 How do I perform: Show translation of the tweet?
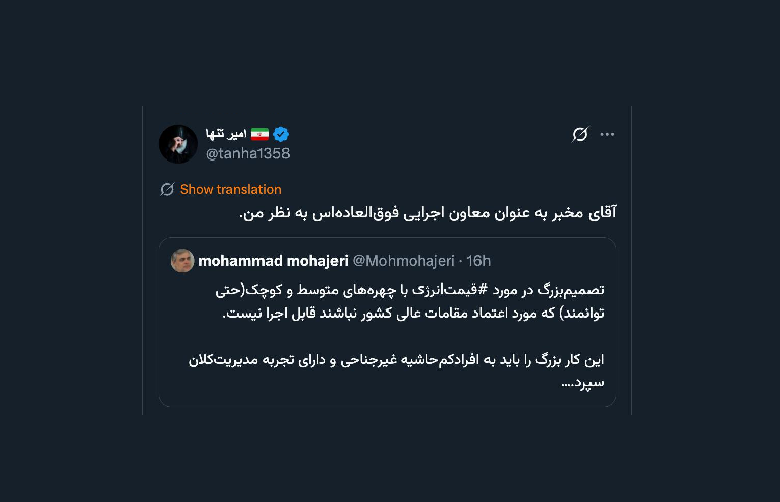(x=230, y=189)
